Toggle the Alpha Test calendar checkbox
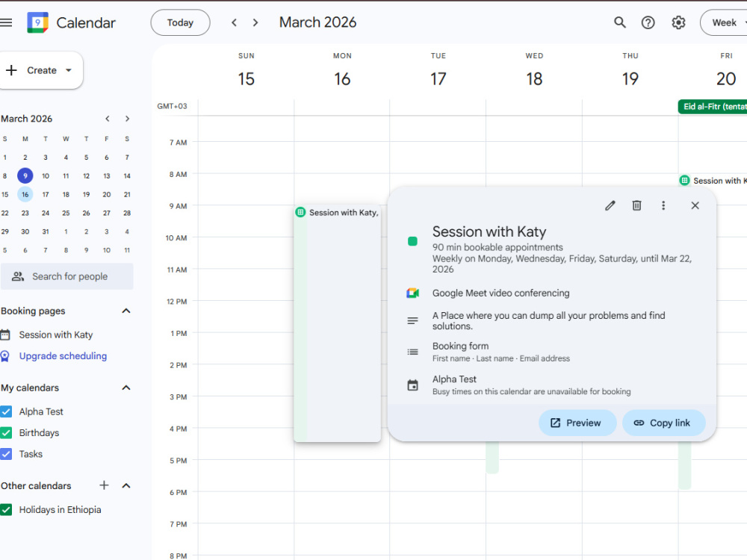Viewport: 747px width, 560px height. (x=6, y=411)
